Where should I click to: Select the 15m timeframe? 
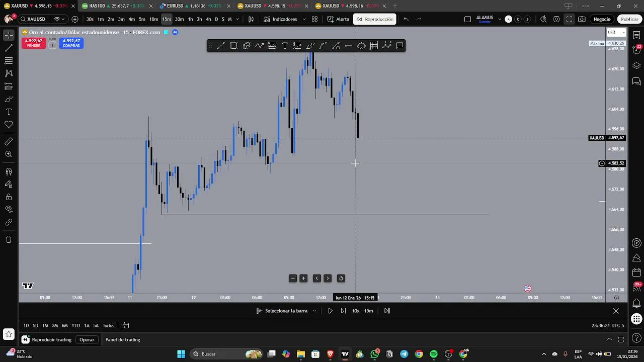click(167, 19)
